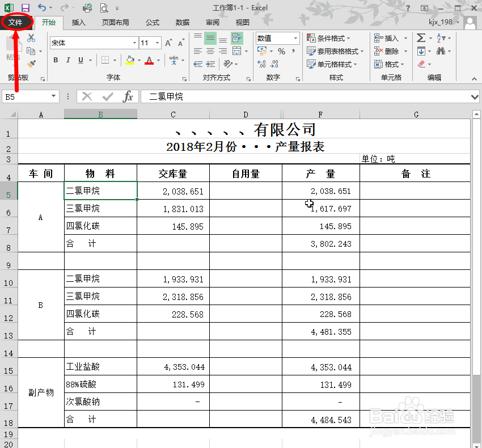Expand the 格式 cells dropdown
Screen dimensions: 482x448
403,64
